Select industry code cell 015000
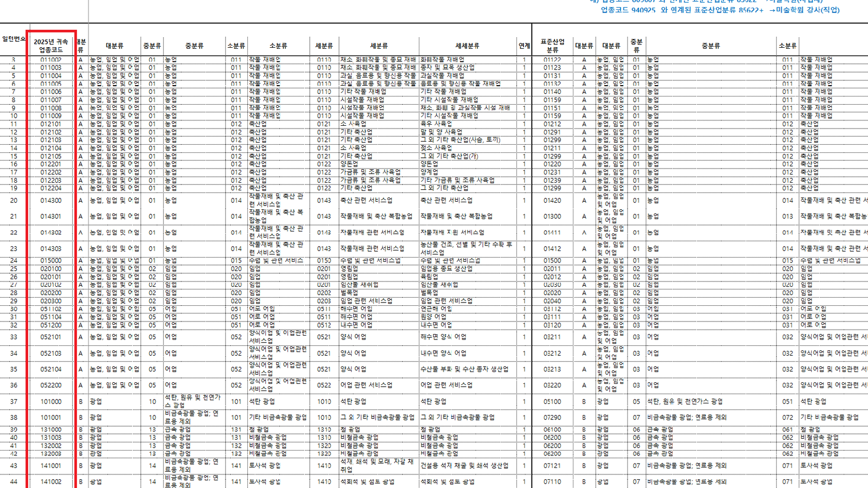Screen dimensions: 868x488 [x=51, y=261]
